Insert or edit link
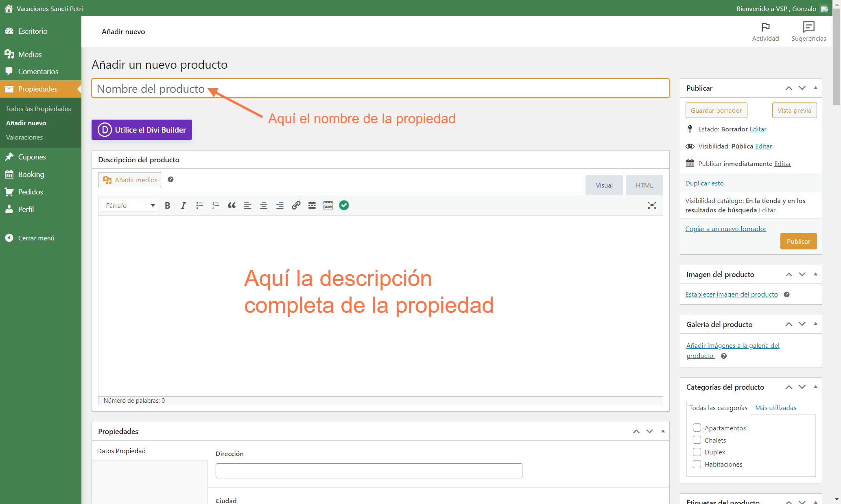 [x=296, y=205]
